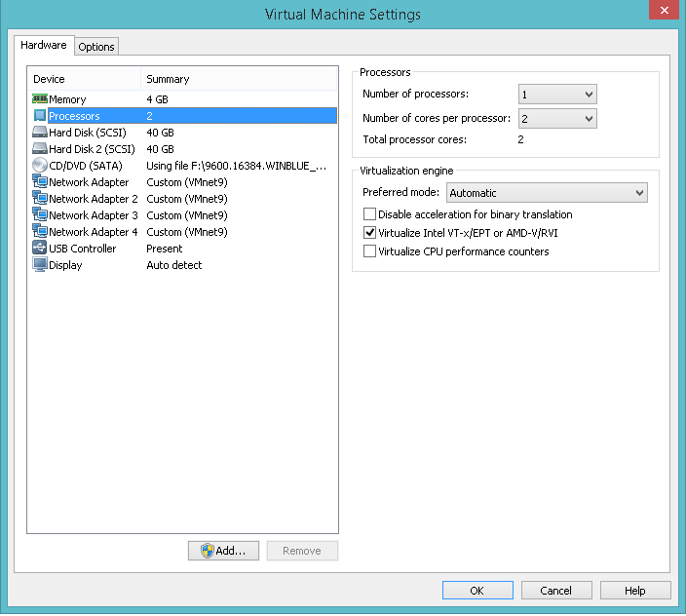Select Hard Disk 2 (SCSI) label

pos(92,149)
